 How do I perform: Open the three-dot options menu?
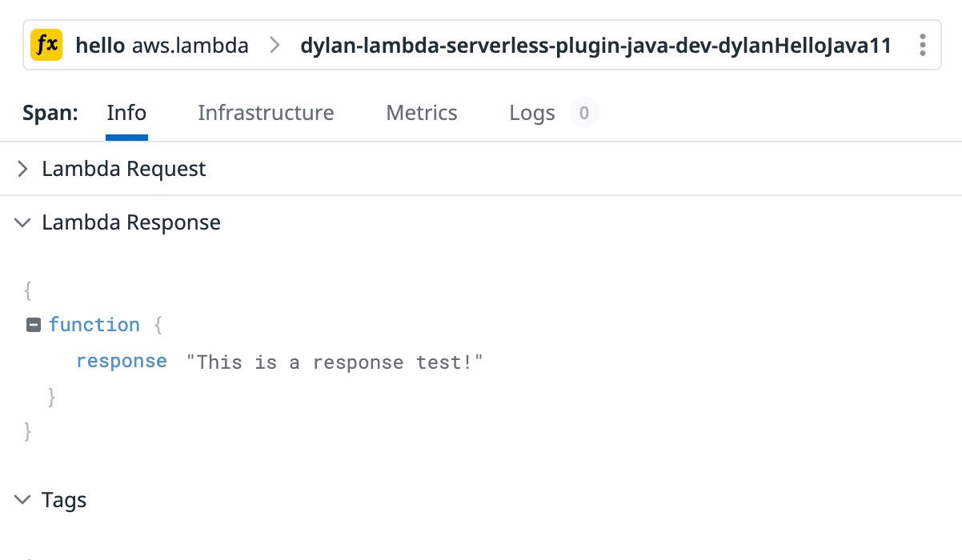(x=922, y=45)
